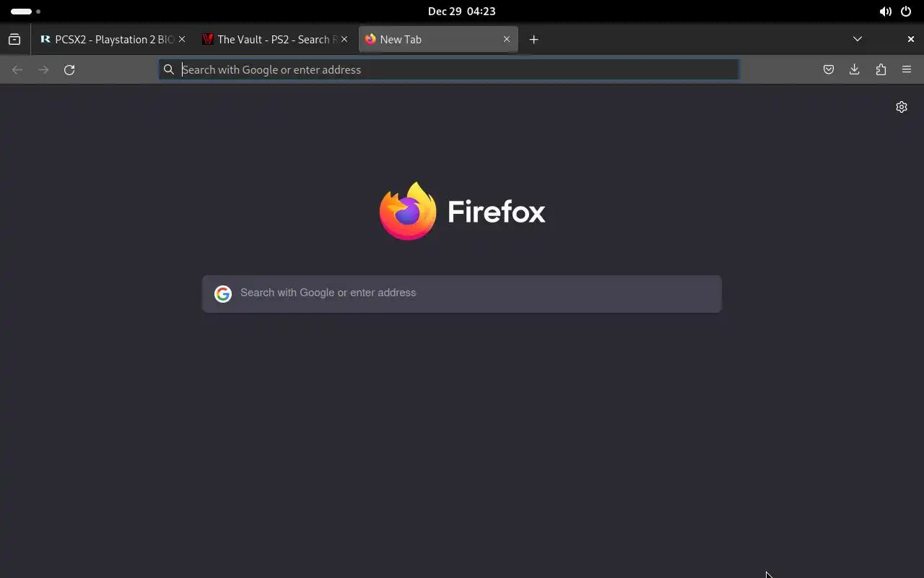Image resolution: width=924 pixels, height=578 pixels.
Task: Expand the list all tabs chevron
Action: click(858, 39)
